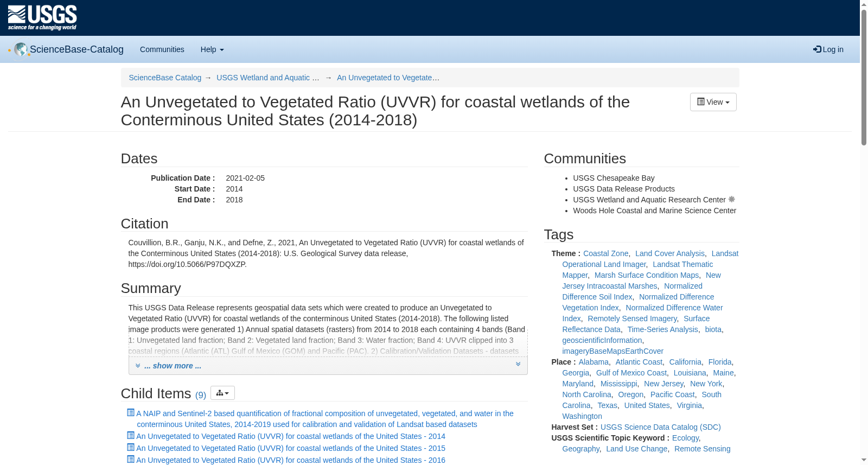Select the Gulf of Mexico Coast tag
Screen dimensions: 868x465
point(631,373)
